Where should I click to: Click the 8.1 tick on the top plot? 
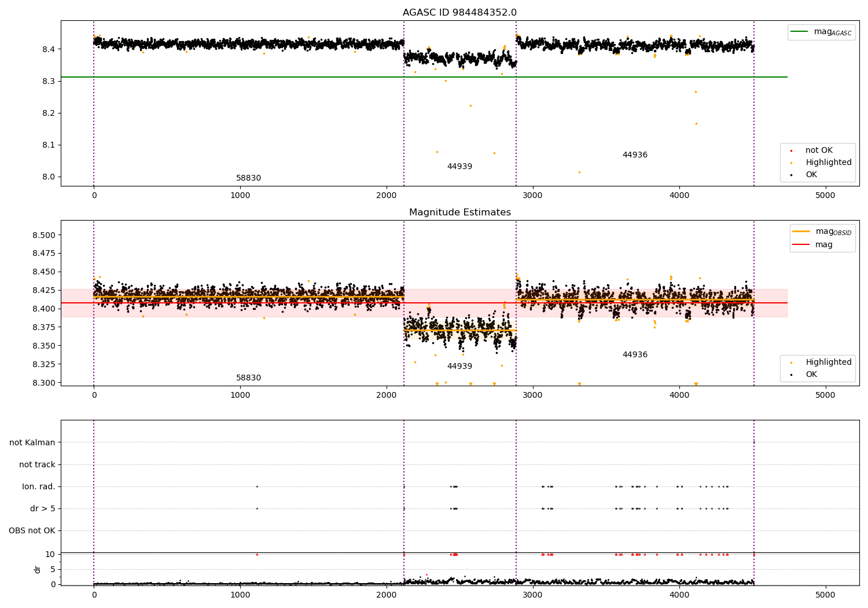tap(49, 145)
